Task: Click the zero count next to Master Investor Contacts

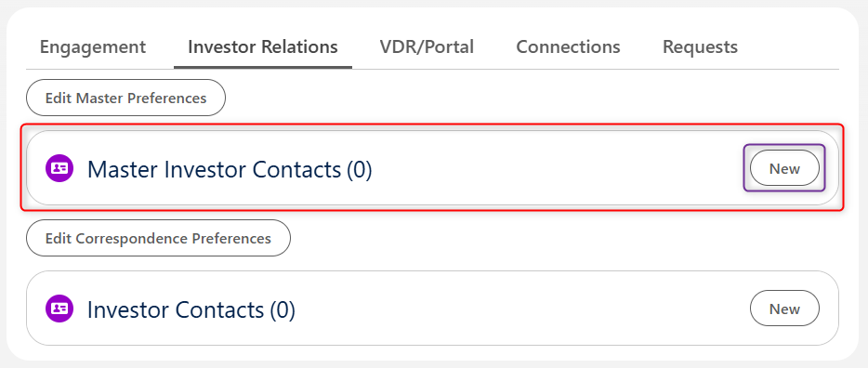Action: (x=360, y=169)
